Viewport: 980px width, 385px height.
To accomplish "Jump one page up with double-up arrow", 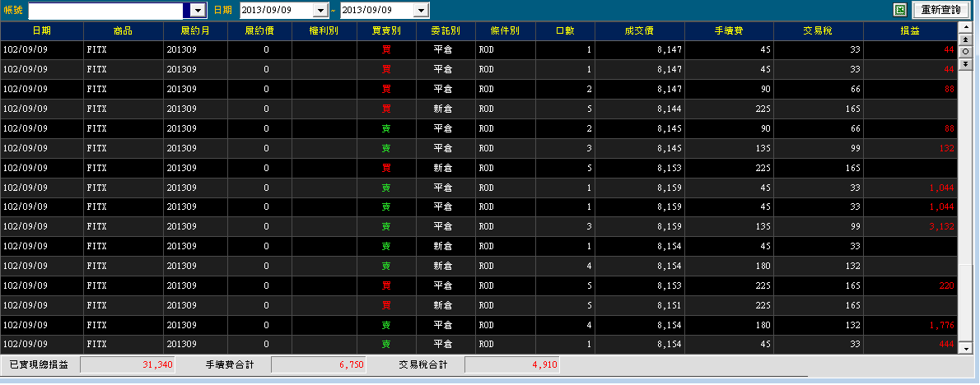I will [x=965, y=39].
